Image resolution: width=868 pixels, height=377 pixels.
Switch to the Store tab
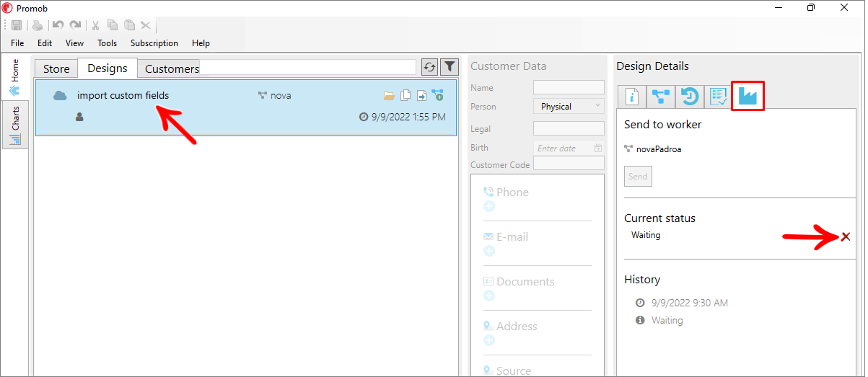click(x=56, y=68)
